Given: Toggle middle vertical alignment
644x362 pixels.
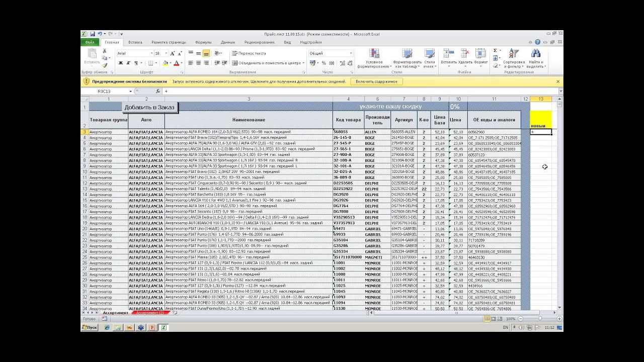Looking at the screenshot, I should [199, 53].
